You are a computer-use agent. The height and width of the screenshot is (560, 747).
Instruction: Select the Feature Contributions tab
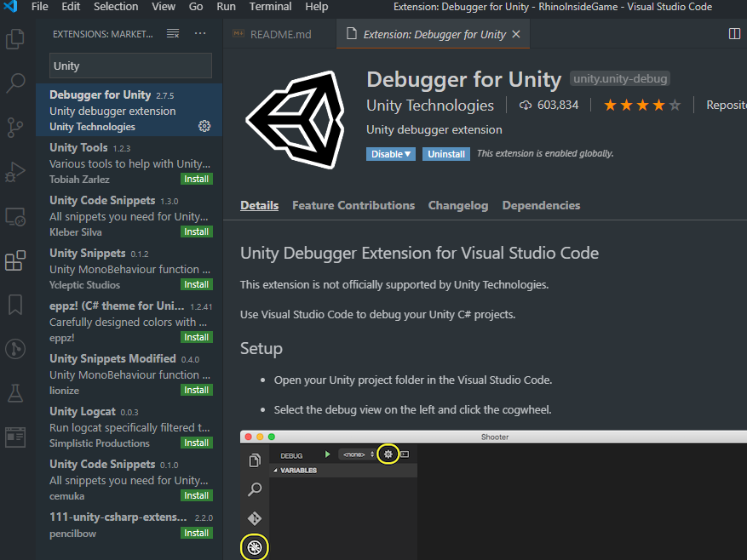coord(353,206)
